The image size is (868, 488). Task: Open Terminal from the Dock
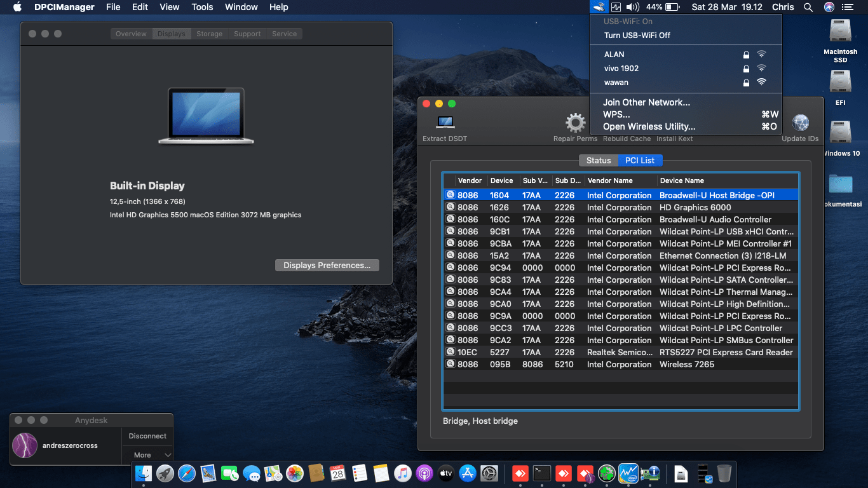541,473
